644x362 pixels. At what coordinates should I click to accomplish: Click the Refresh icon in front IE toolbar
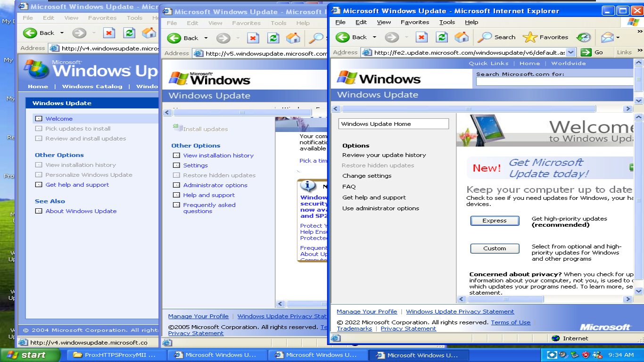(x=442, y=37)
